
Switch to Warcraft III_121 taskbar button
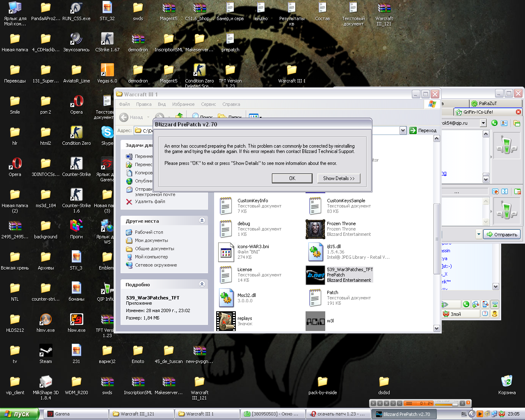point(142,414)
